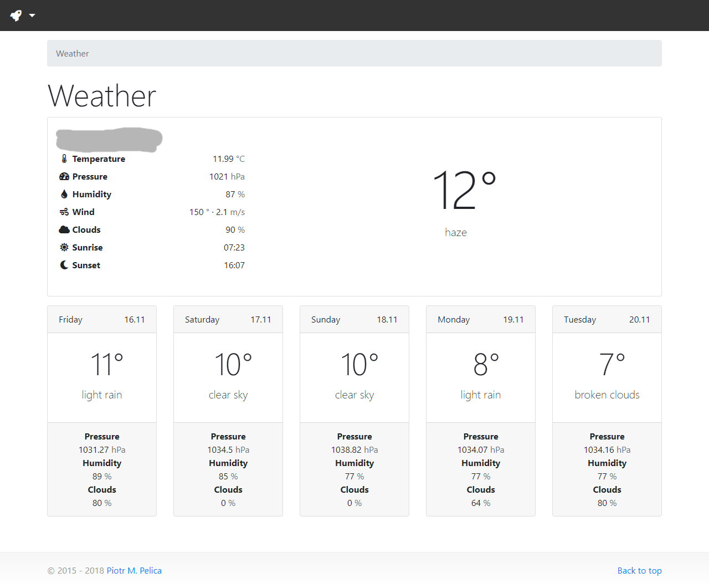Click the large 12° current temperature
This screenshot has height=588, width=709.
point(464,190)
